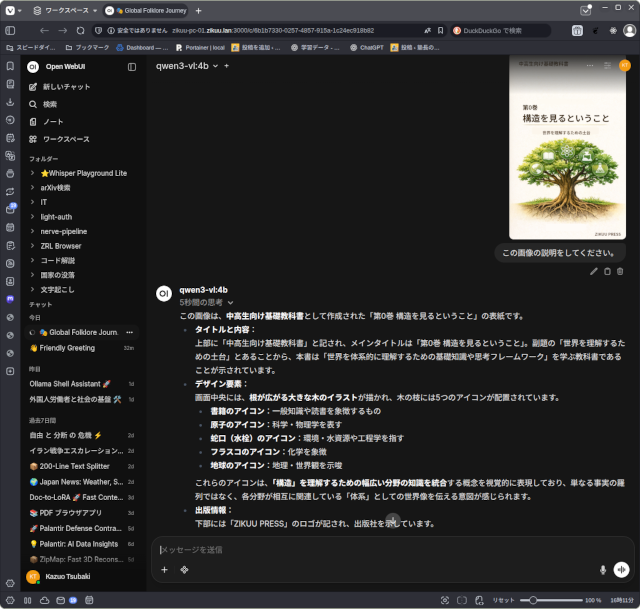
Task: Open the ワークスペース menu item in sidebar
Action: pyautogui.click(x=65, y=138)
